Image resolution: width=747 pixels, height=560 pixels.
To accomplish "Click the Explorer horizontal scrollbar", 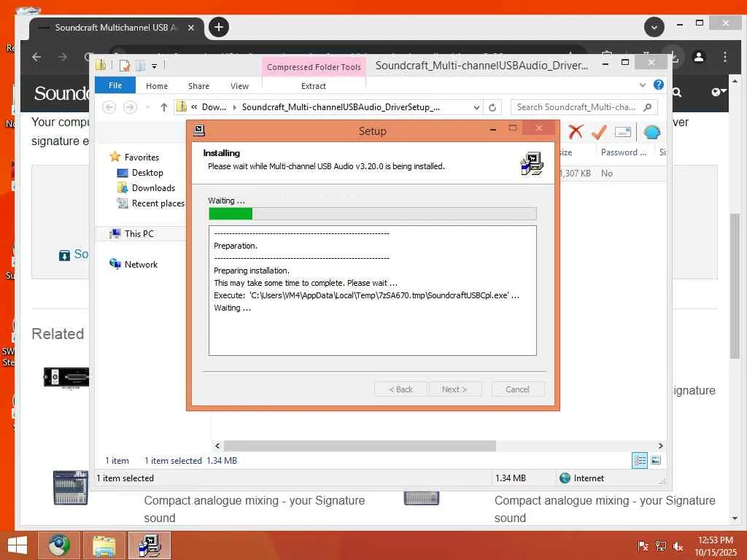I will [x=360, y=446].
